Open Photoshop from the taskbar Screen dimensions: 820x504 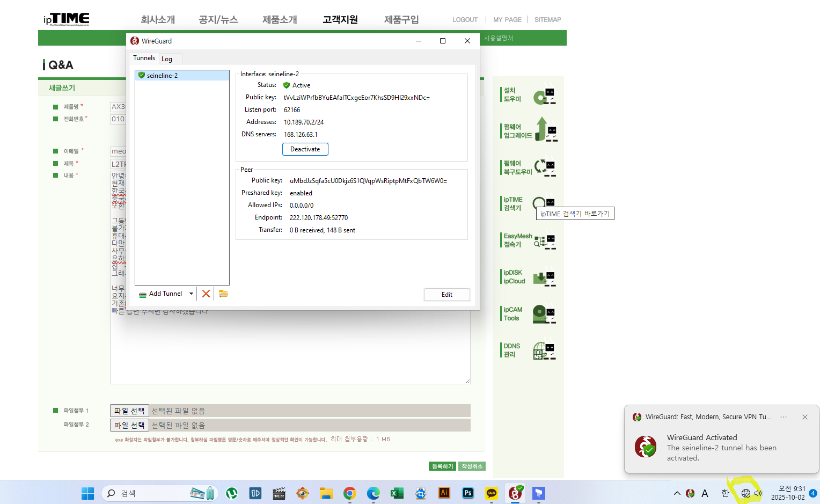[468, 493]
